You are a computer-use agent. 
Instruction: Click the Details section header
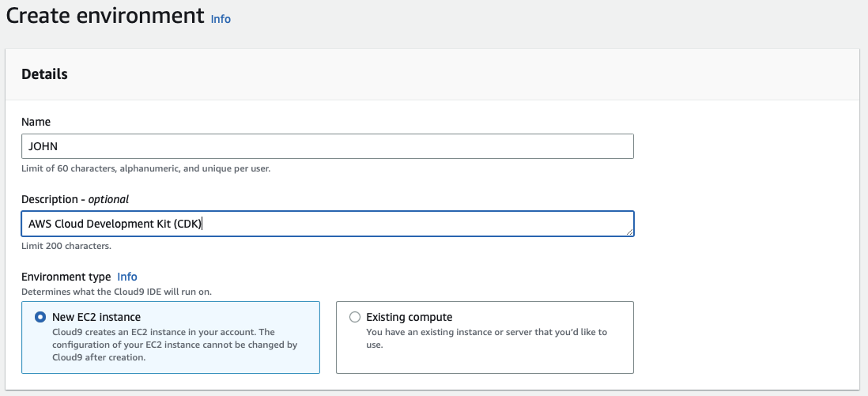click(44, 74)
